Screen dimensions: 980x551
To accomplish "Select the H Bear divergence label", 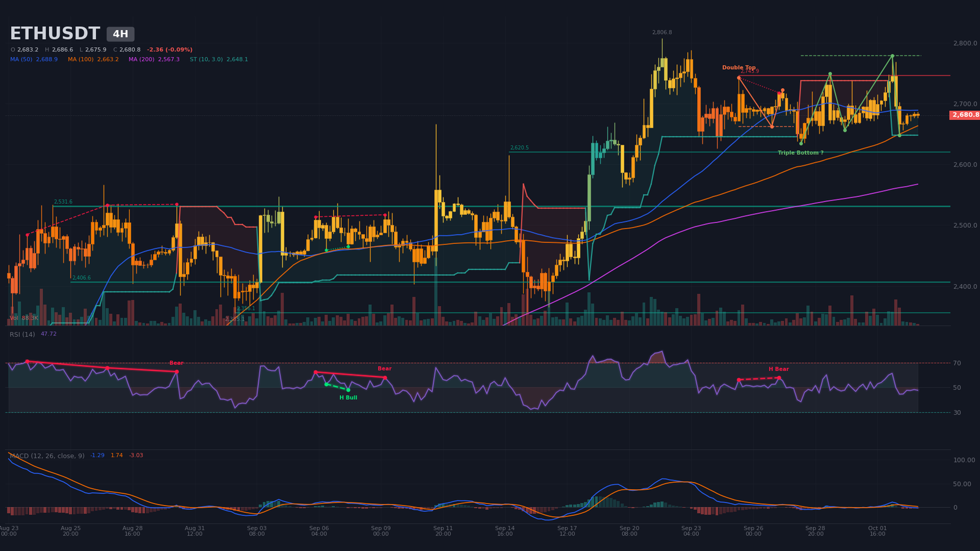I will pyautogui.click(x=779, y=369).
